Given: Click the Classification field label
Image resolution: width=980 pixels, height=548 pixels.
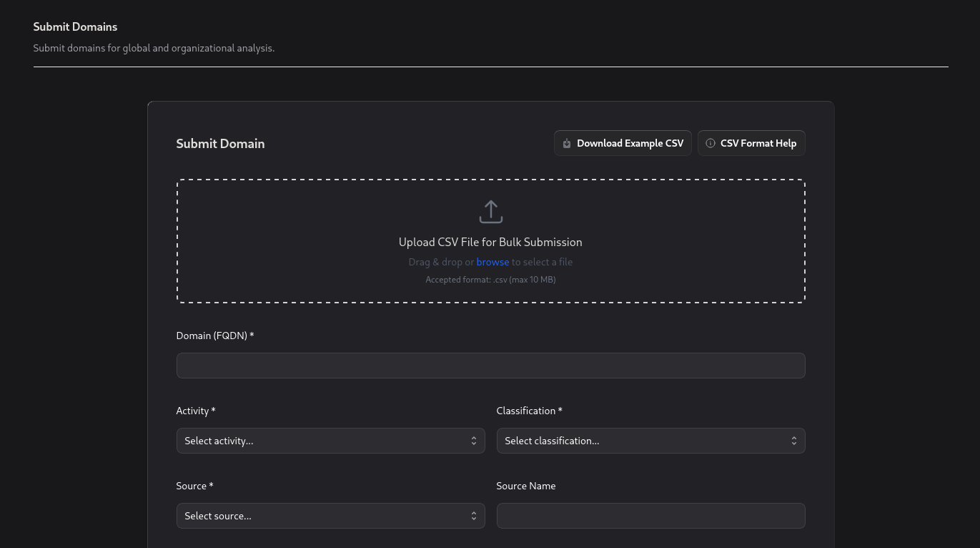Looking at the screenshot, I should (529, 411).
